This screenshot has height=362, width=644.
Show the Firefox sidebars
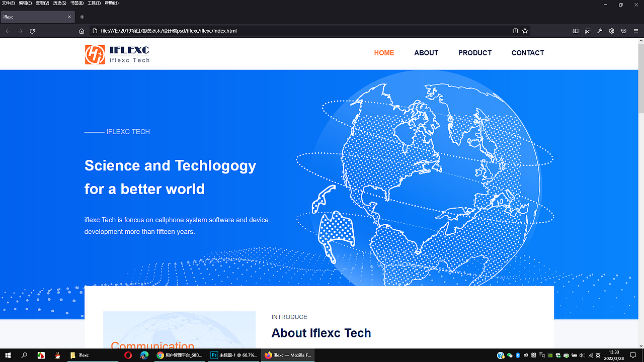pyautogui.click(x=576, y=31)
